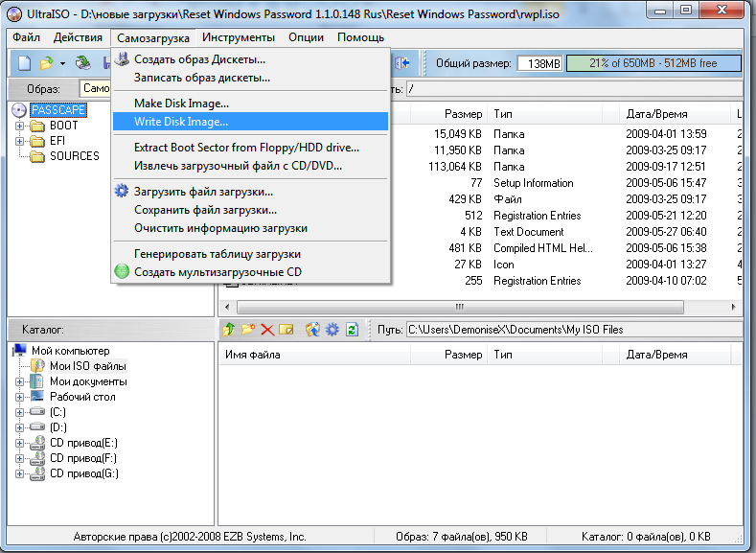Screen dimensions: 756x553
Task: Click the 21% of 650MB capacity bar
Action: tap(653, 63)
